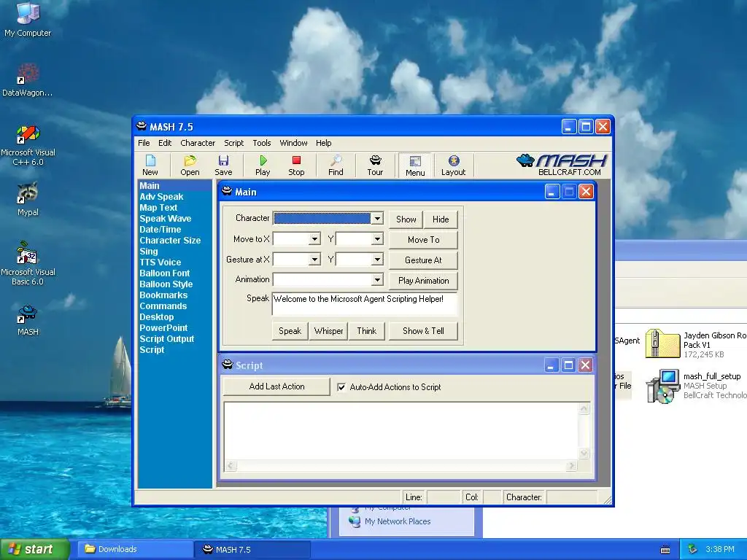Click the Hide button

pyautogui.click(x=441, y=219)
